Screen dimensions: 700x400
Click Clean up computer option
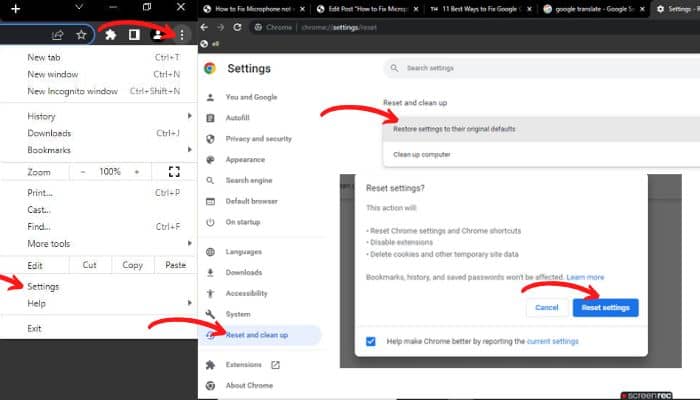coord(542,154)
